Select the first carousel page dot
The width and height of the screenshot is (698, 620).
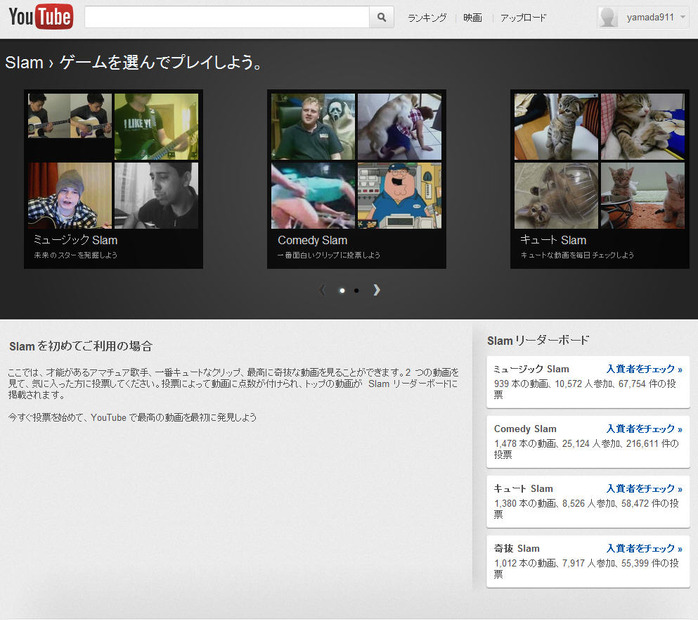tap(342, 291)
